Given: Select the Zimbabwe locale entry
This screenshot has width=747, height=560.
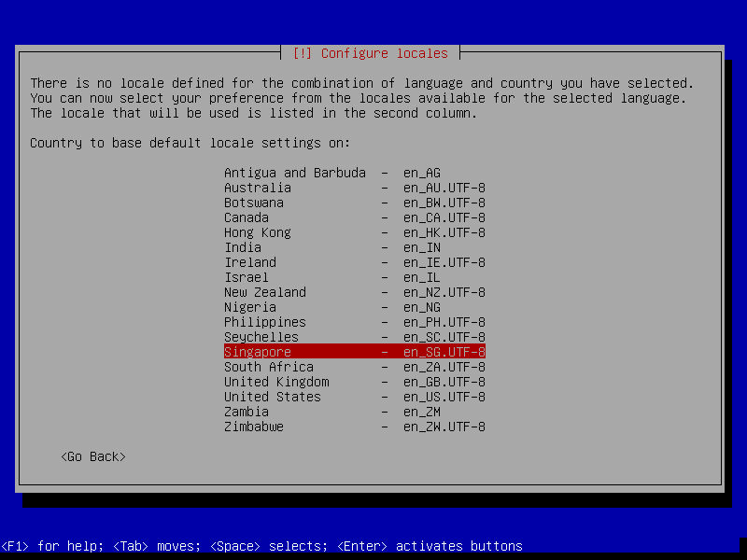Looking at the screenshot, I should tap(355, 427).
